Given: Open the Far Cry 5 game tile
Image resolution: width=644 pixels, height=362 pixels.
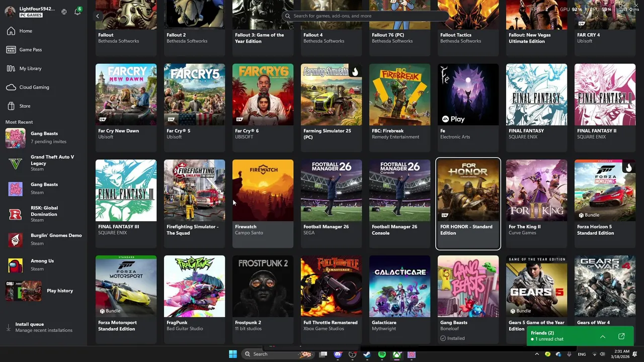Looking at the screenshot, I should [194, 108].
